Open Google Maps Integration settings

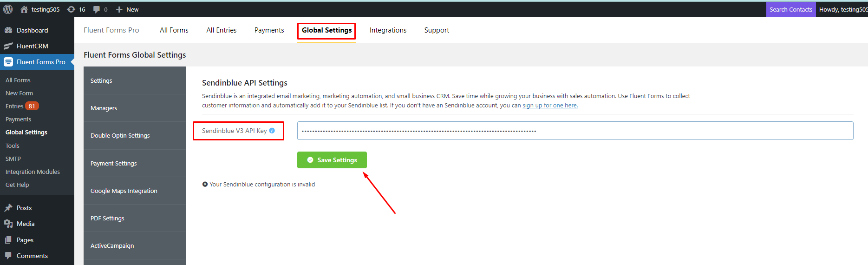pyautogui.click(x=135, y=191)
